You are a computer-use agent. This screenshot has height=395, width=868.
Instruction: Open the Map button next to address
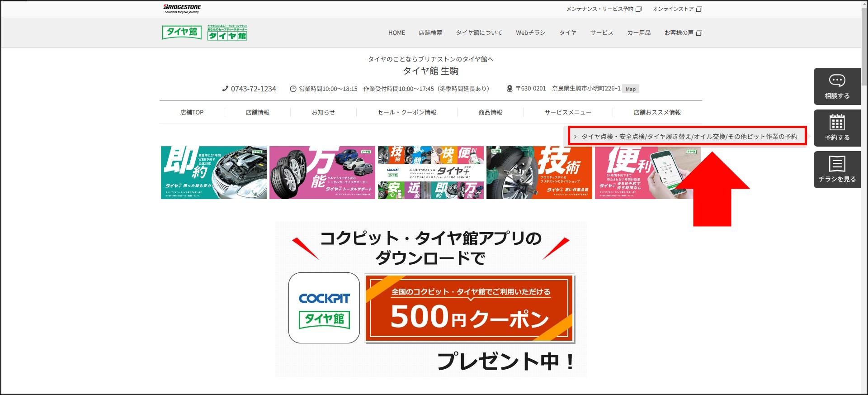(x=631, y=89)
